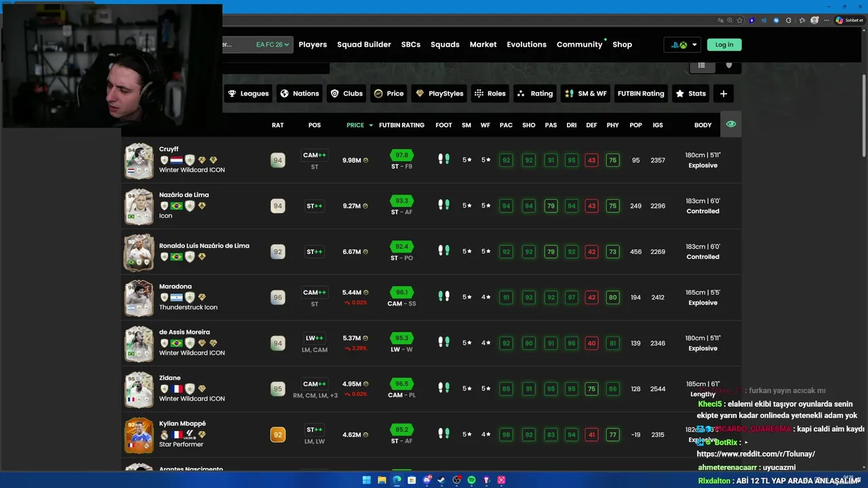Open the Copilot Sohbet et button

850,20
